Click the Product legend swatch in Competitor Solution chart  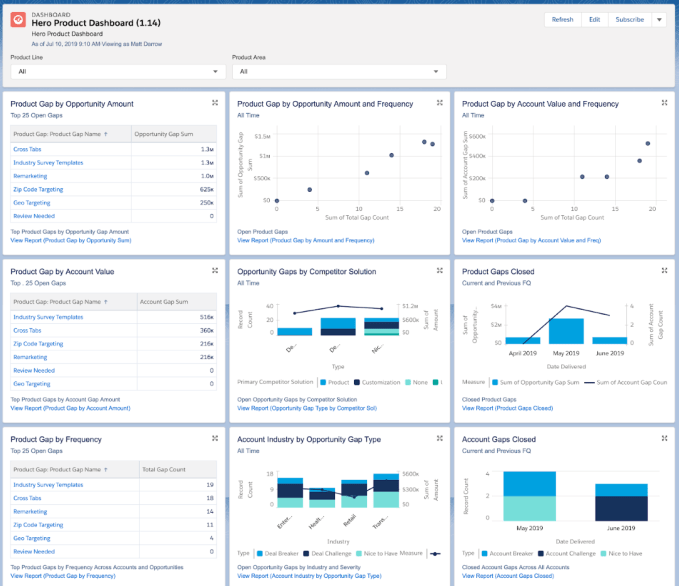323,382
